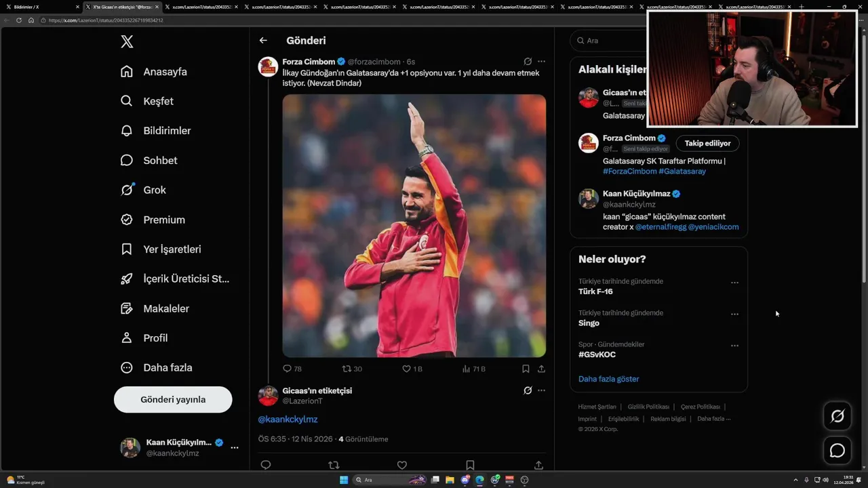Share the @LazerionT post

[538, 465]
